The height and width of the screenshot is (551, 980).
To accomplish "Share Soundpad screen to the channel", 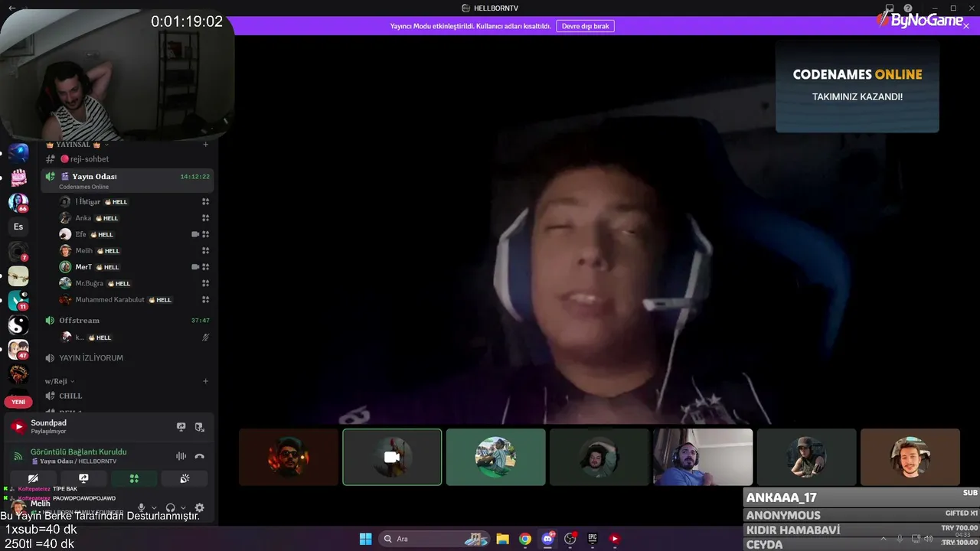I will (x=181, y=427).
